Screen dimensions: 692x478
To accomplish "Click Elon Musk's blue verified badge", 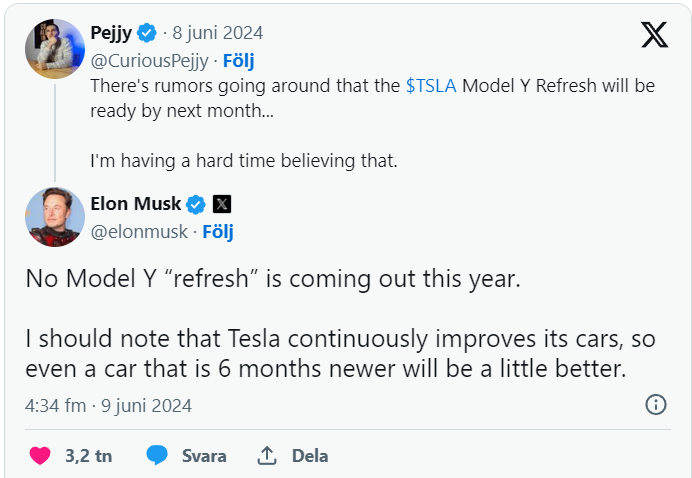I will click(196, 204).
